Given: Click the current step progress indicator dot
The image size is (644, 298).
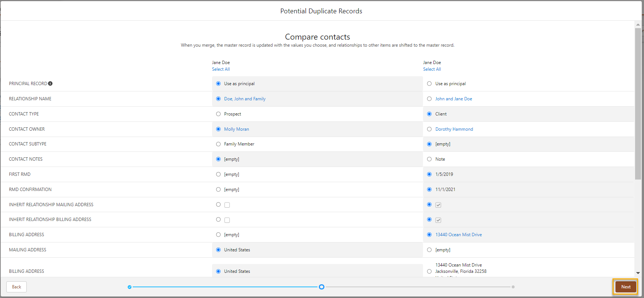Looking at the screenshot, I should (x=321, y=287).
